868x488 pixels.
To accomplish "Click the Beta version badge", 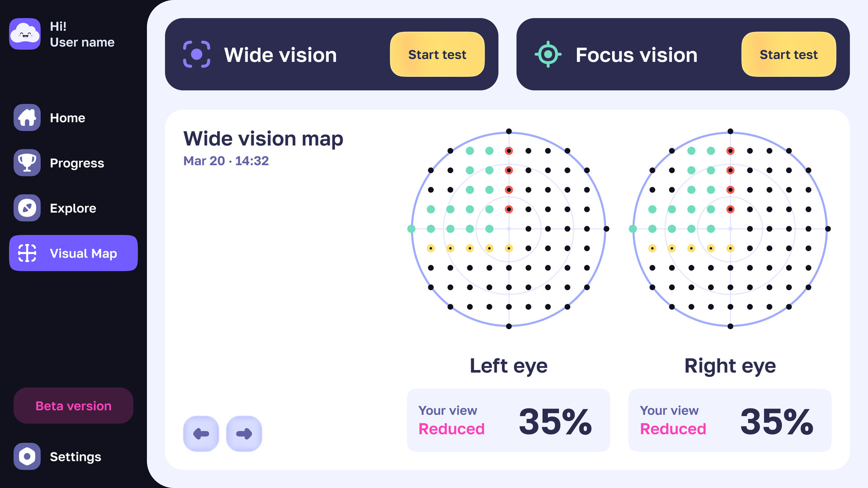I will [x=73, y=406].
